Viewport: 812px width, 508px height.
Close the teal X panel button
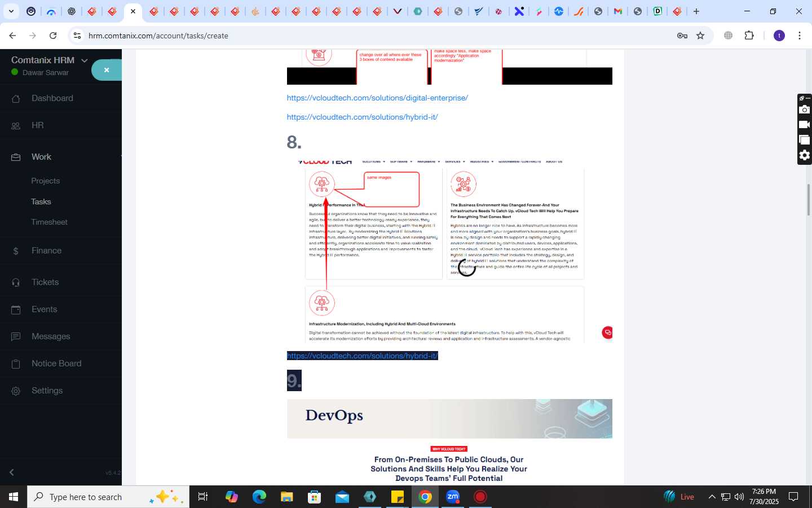pos(107,70)
